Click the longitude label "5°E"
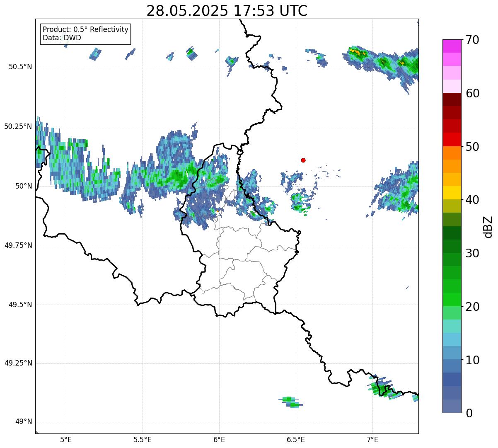498x448 pixels. (66, 440)
